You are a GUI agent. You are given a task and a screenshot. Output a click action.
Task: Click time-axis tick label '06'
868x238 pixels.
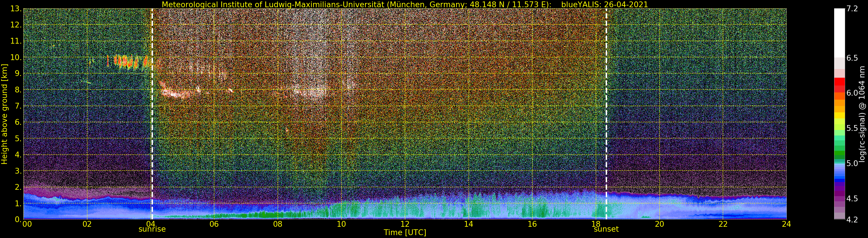214,224
